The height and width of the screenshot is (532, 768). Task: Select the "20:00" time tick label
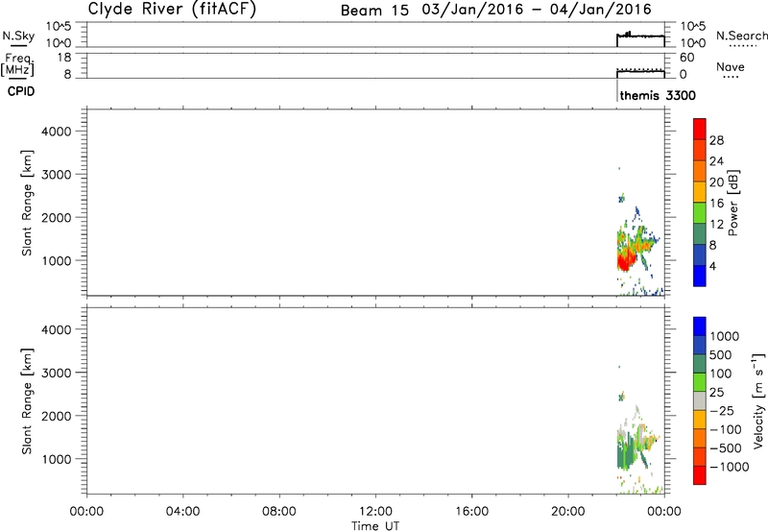567,512
